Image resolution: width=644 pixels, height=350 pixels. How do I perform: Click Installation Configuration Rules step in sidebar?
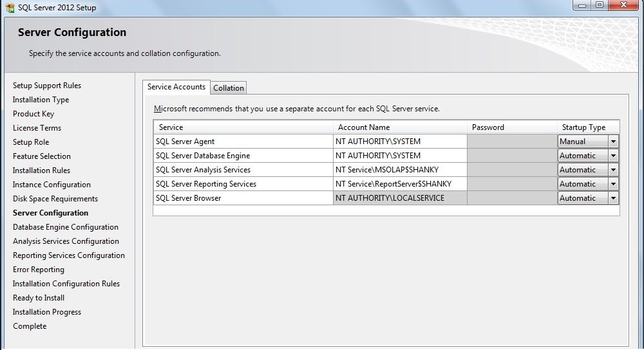(x=66, y=284)
